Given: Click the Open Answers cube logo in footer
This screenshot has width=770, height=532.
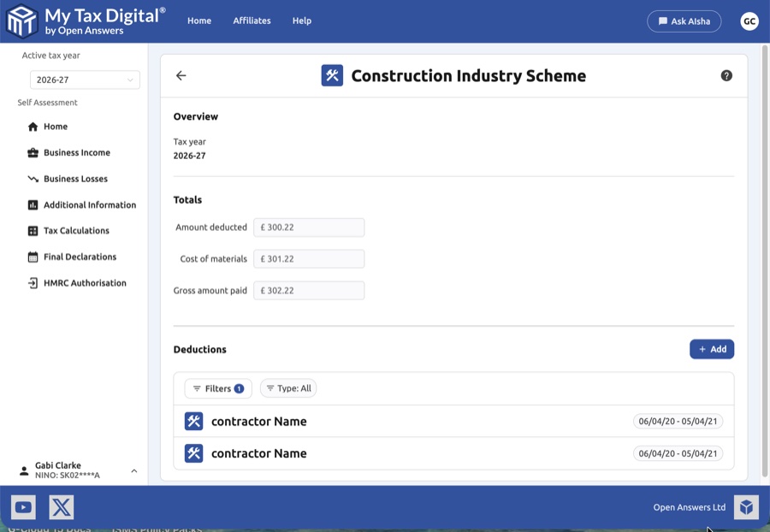Looking at the screenshot, I should [x=746, y=507].
